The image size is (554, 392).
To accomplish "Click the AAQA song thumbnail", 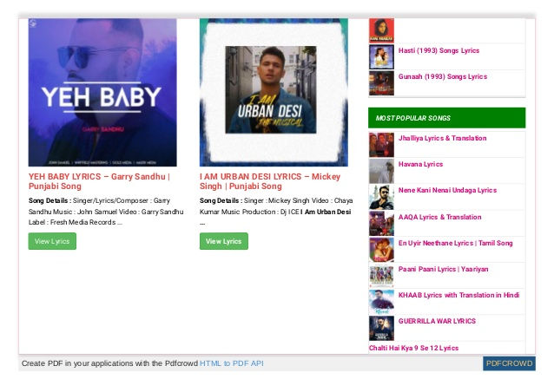I will click(381, 224).
